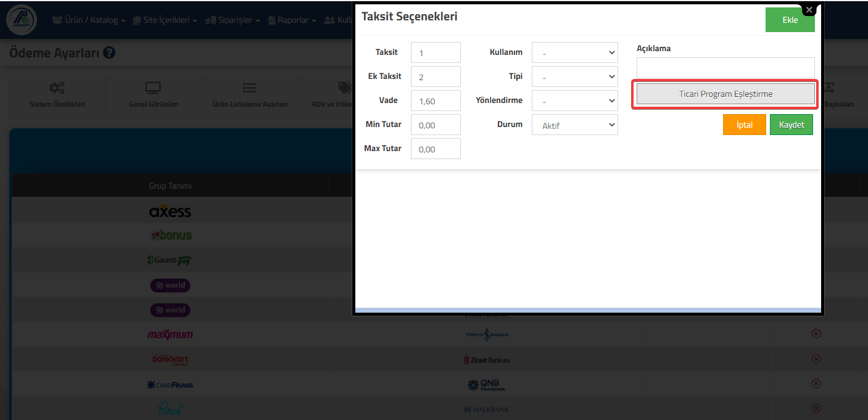Click the Taksit input field
868x420 pixels.
coord(436,52)
